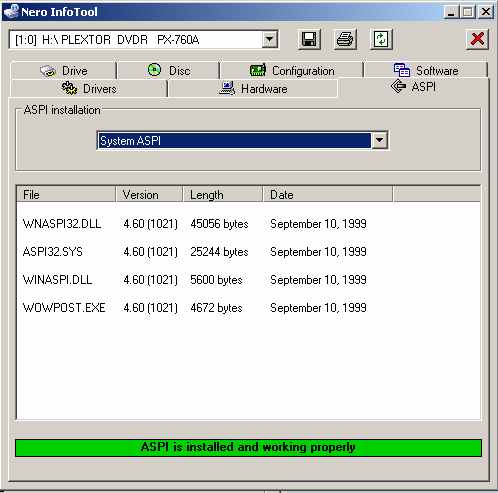Click the 45056 bytes length value
Viewport: 498px width, 493px height.
[x=219, y=224]
